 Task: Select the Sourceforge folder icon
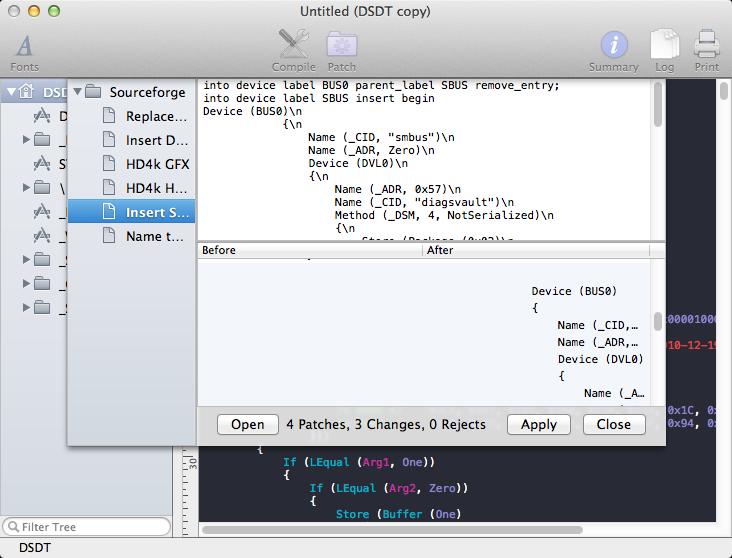click(93, 92)
